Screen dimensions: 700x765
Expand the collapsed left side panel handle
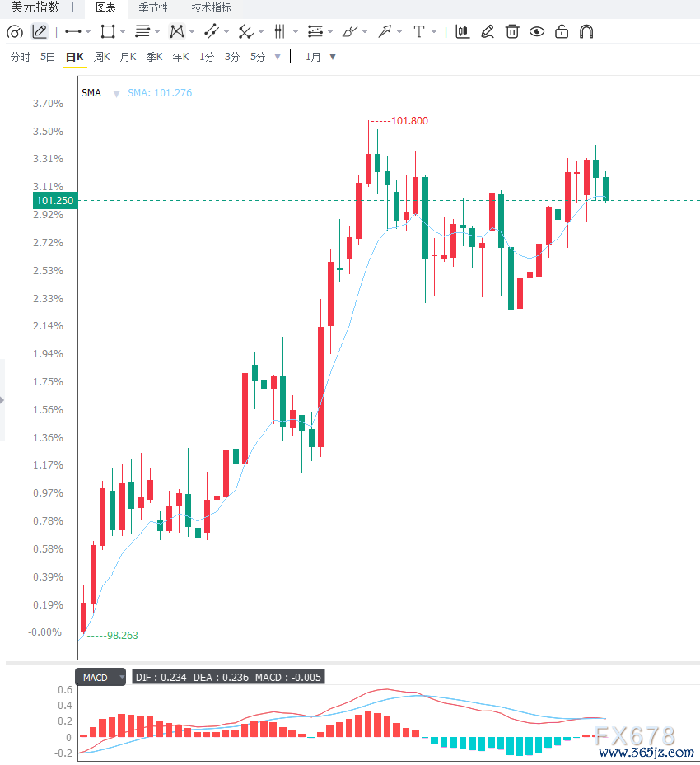[x=2, y=400]
